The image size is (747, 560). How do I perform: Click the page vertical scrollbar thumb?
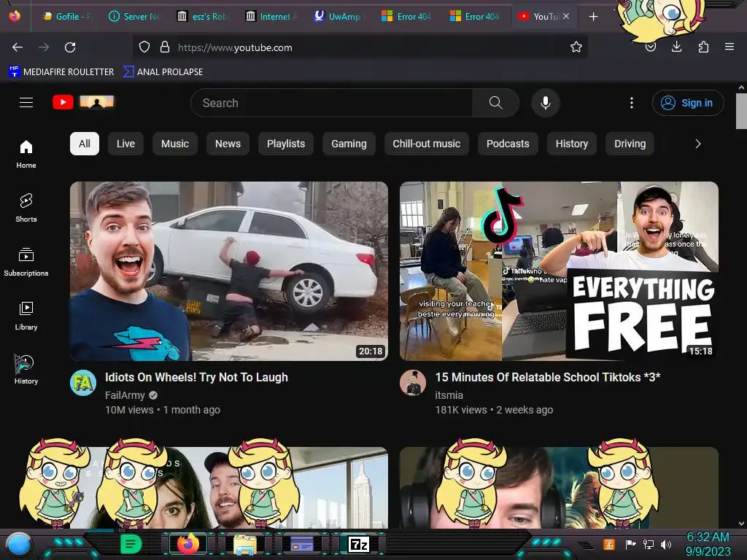click(x=741, y=111)
